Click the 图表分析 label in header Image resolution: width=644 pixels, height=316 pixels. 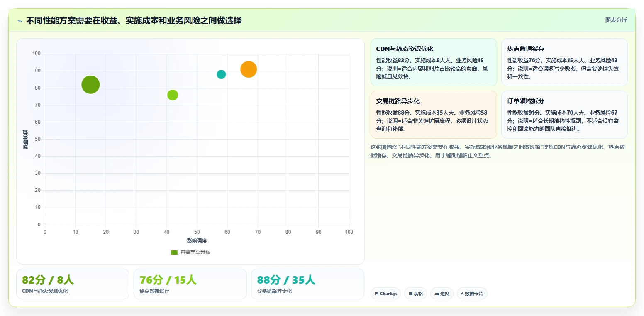pos(616,20)
